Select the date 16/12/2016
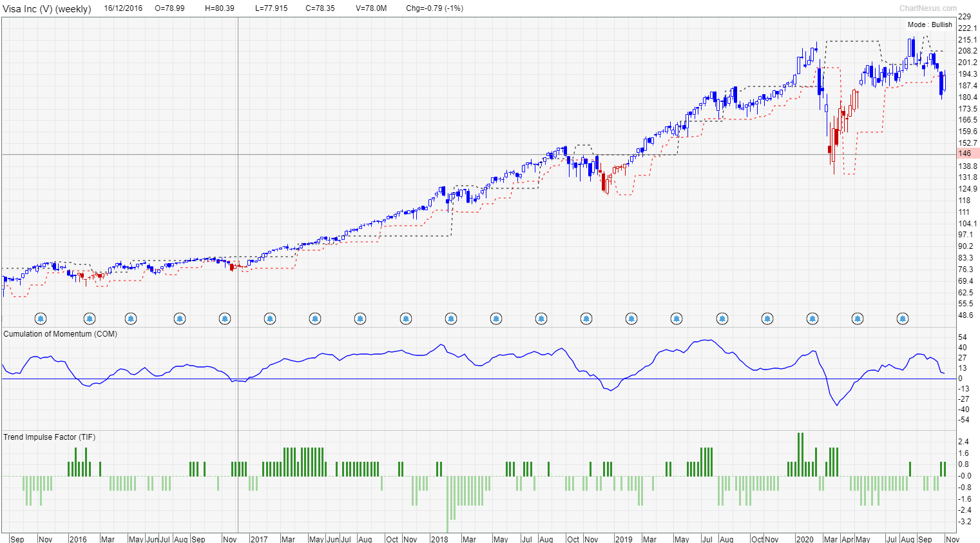Screen dimensions: 980x543 click(x=123, y=8)
